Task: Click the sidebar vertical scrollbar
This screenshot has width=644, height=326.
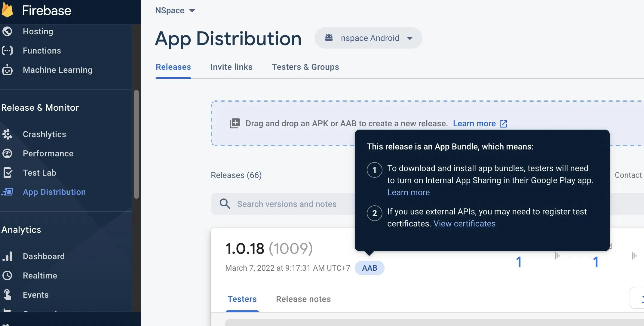Action: coord(136,144)
